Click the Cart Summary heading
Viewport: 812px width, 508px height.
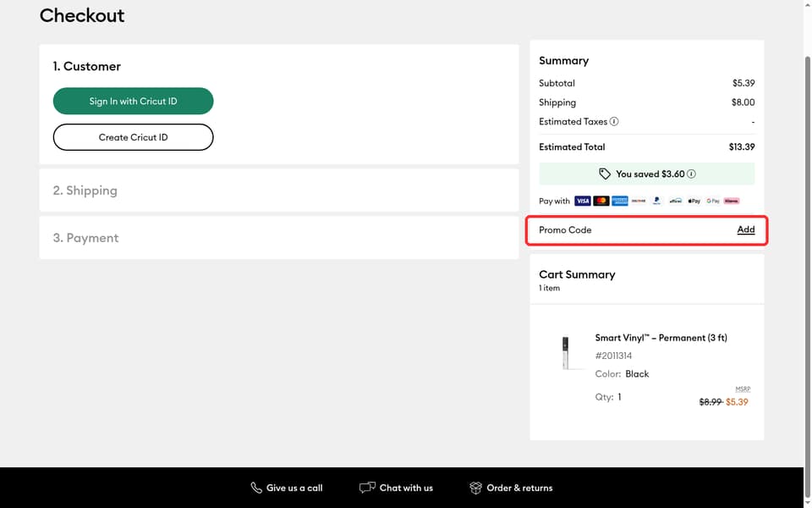click(577, 274)
